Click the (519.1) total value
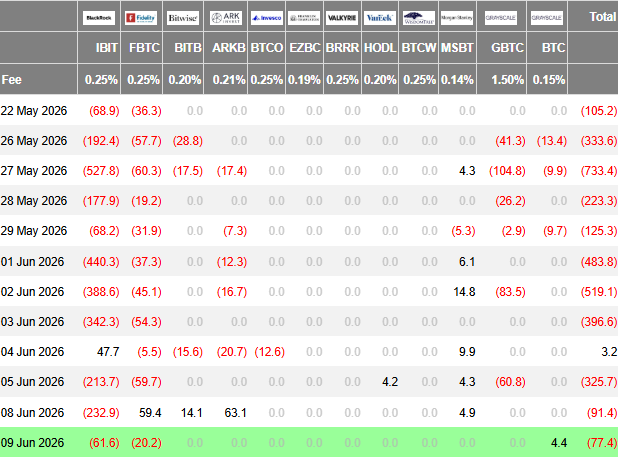This screenshot has height=457, width=618. [599, 292]
